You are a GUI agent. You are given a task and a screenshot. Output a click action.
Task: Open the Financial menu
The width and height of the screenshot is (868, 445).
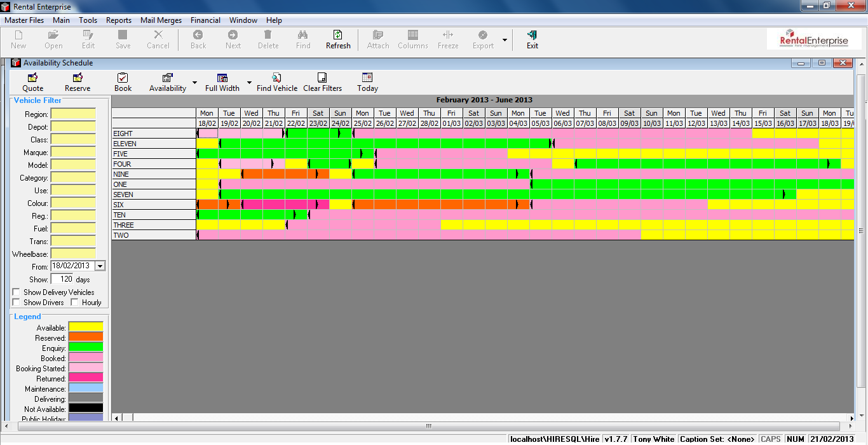206,20
